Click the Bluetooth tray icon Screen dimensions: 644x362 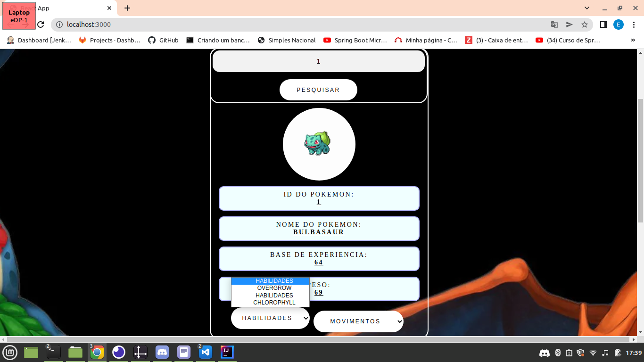557,353
